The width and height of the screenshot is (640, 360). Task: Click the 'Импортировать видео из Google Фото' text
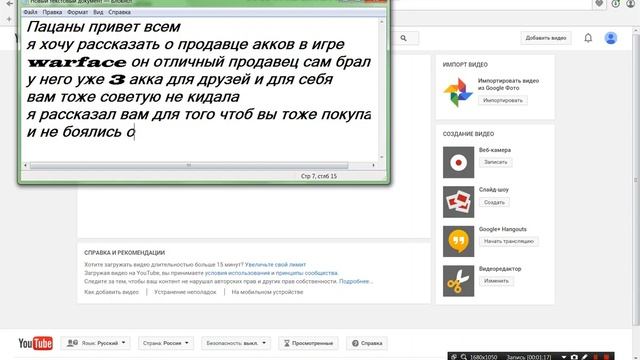point(508,84)
